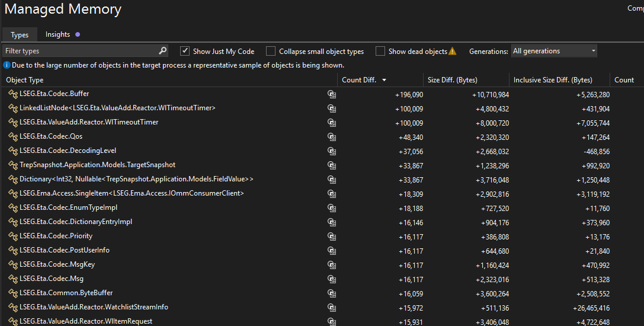Click the +48,340 count diff value

click(x=411, y=138)
